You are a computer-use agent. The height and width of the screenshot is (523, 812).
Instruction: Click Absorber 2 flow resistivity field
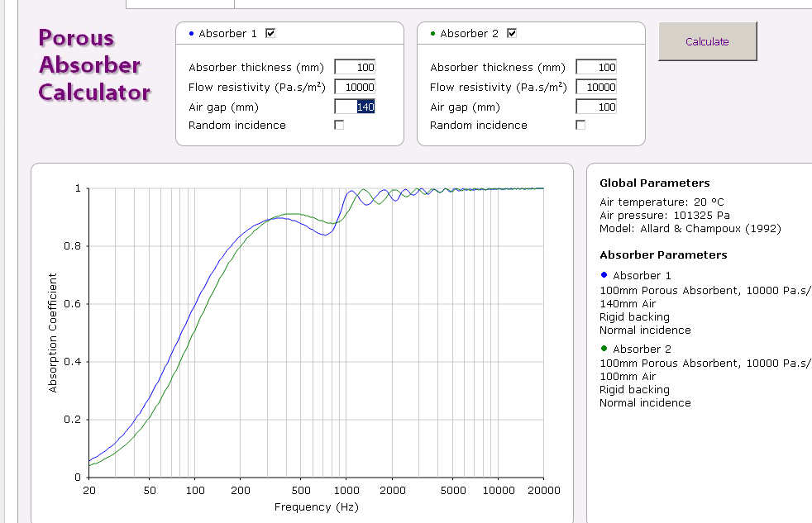tap(596, 87)
